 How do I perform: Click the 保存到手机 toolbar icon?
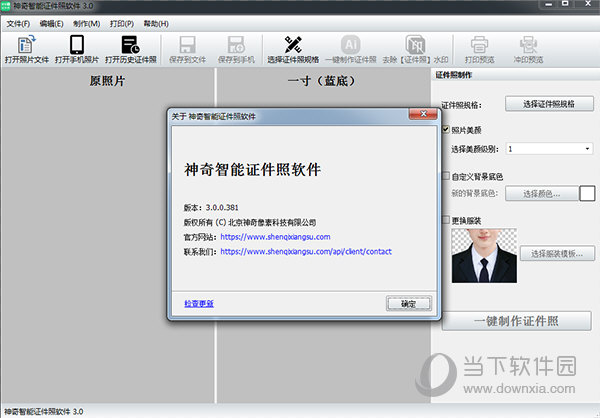click(237, 46)
